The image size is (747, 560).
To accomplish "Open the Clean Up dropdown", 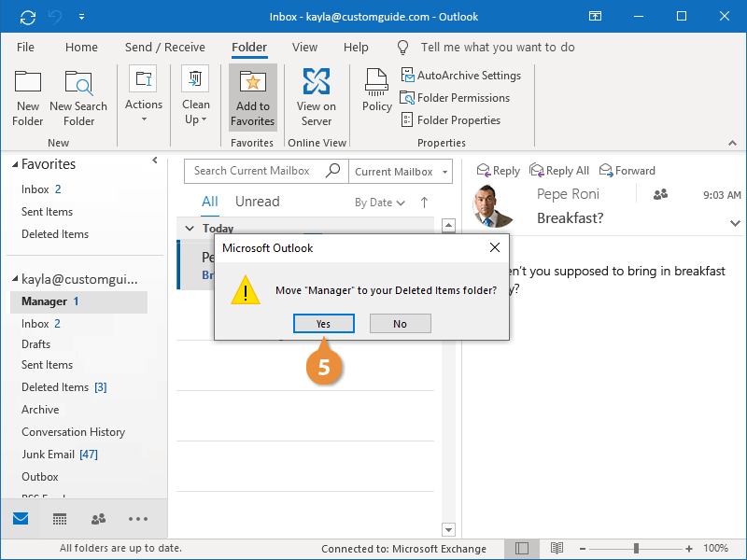I will click(196, 94).
